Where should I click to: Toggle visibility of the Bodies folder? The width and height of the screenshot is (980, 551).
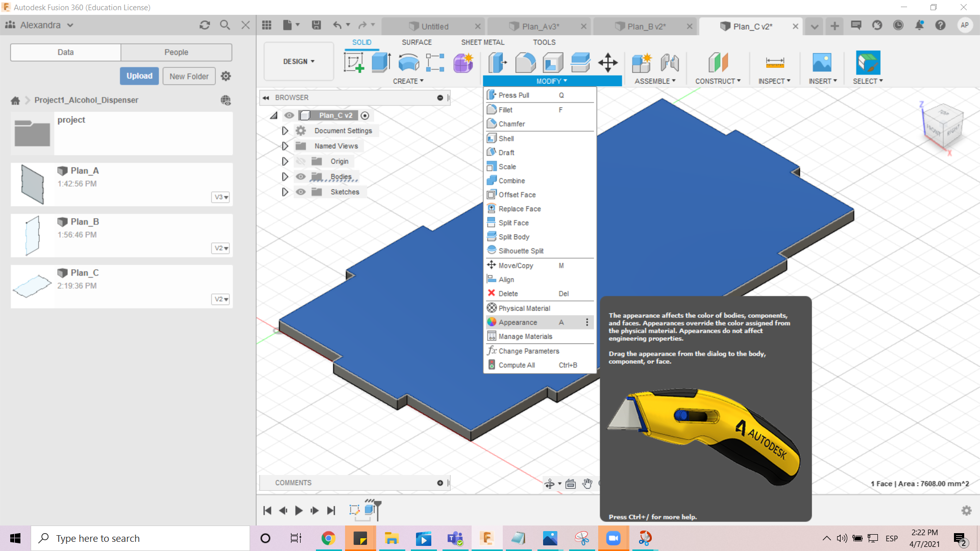tap(301, 177)
